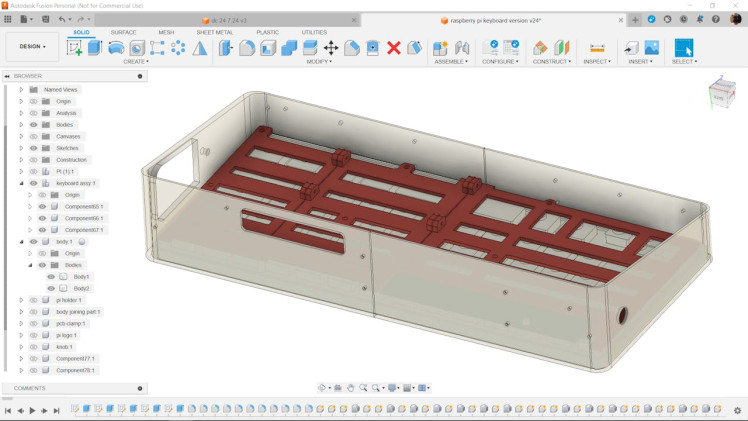Expand the Canvases folder

[21, 136]
